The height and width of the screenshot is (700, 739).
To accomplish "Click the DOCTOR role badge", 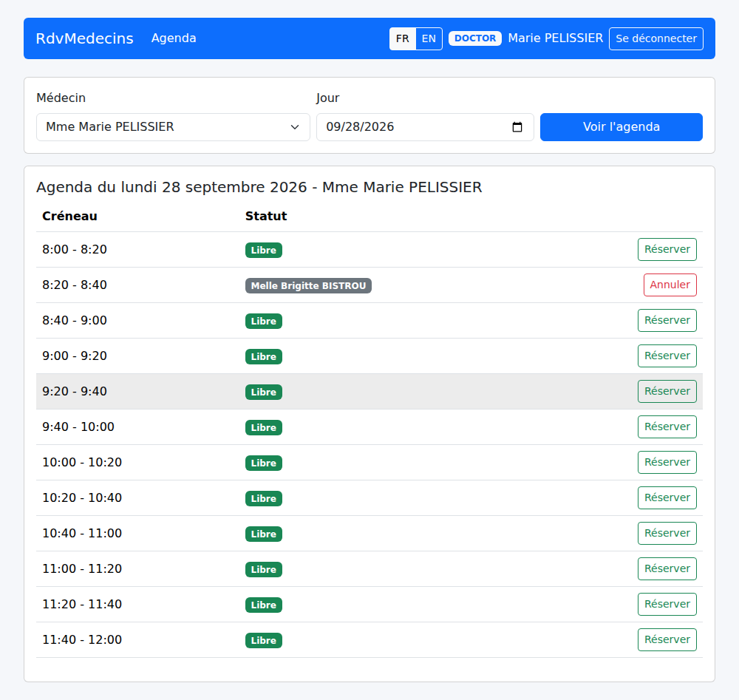I will (474, 38).
